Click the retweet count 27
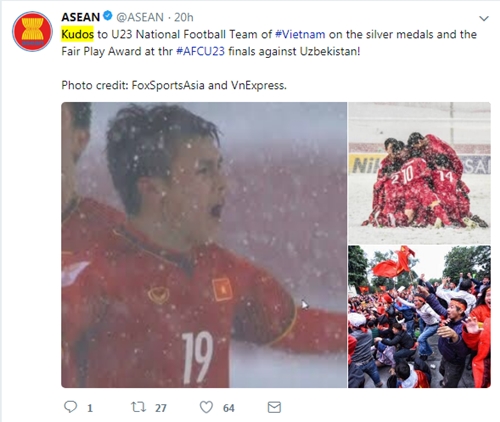The height and width of the screenshot is (422, 500). point(161,408)
